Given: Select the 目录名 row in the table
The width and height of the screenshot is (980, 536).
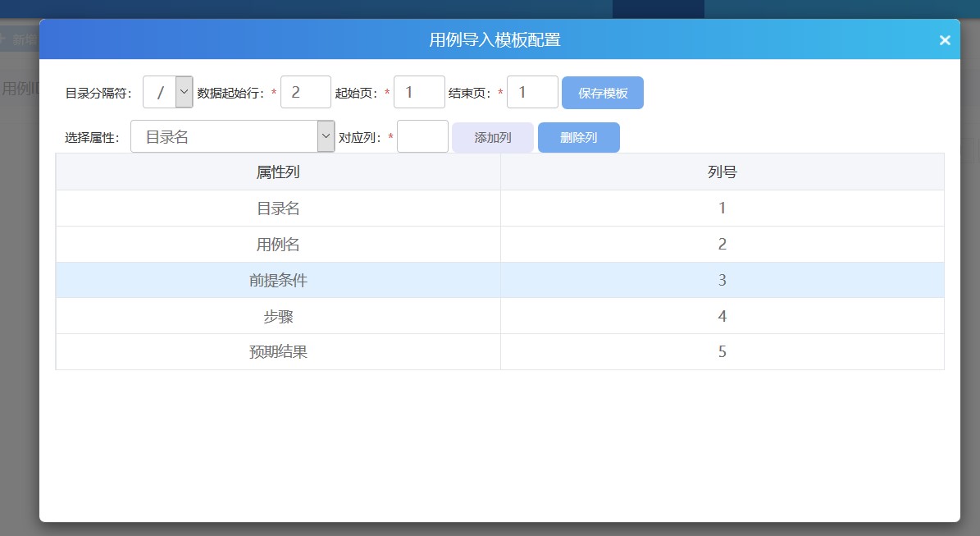Looking at the screenshot, I should pyautogui.click(x=278, y=208).
